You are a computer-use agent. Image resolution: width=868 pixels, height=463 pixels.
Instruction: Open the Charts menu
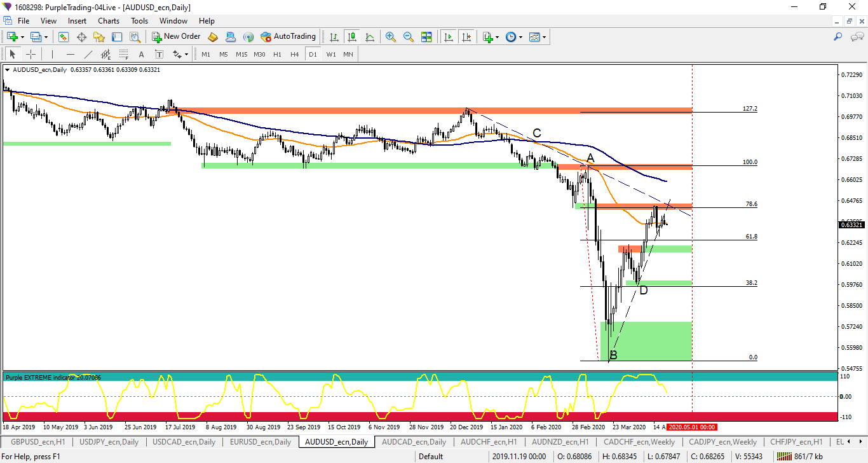click(109, 21)
